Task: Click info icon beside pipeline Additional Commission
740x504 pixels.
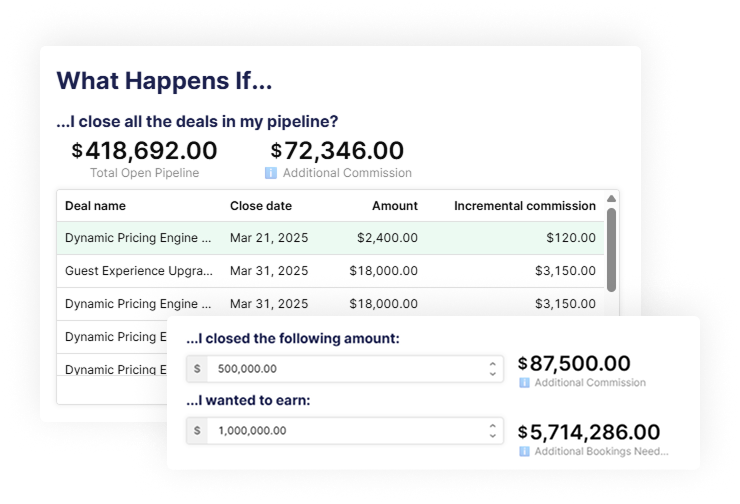Action: tap(271, 173)
